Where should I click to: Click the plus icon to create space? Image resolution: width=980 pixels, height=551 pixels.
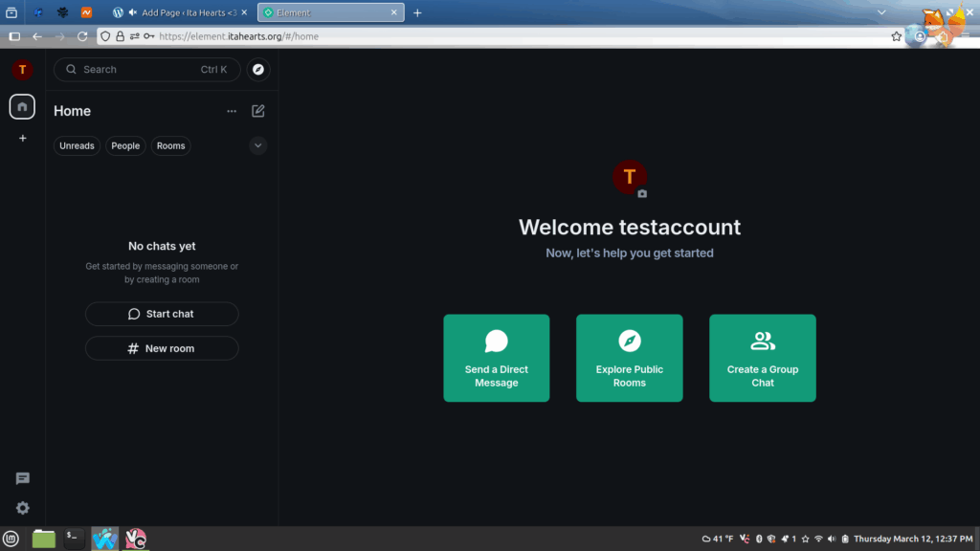point(23,139)
